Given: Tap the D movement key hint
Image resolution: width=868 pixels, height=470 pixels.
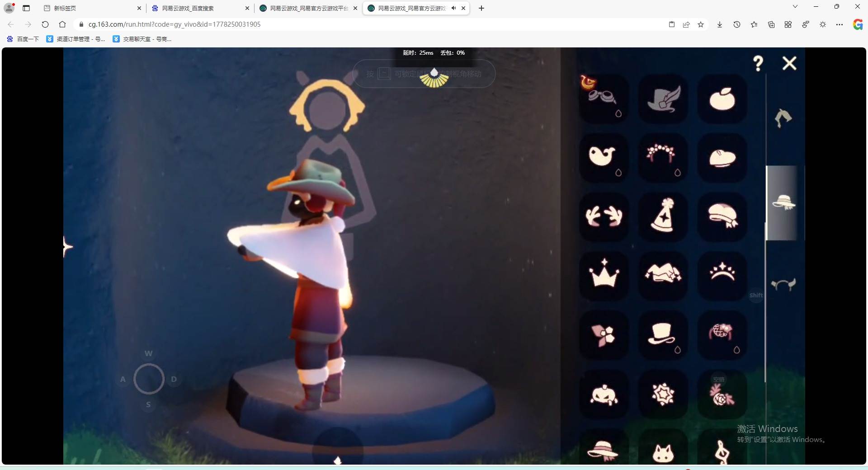Looking at the screenshot, I should click(174, 379).
